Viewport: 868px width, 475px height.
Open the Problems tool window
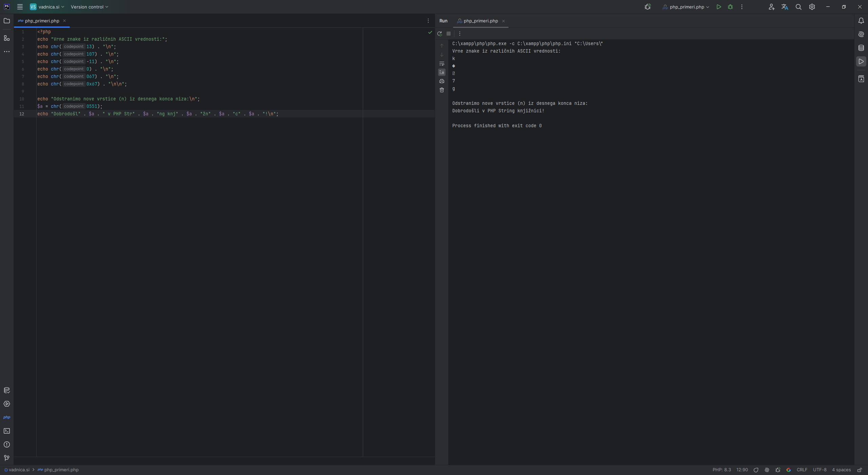click(x=7, y=444)
